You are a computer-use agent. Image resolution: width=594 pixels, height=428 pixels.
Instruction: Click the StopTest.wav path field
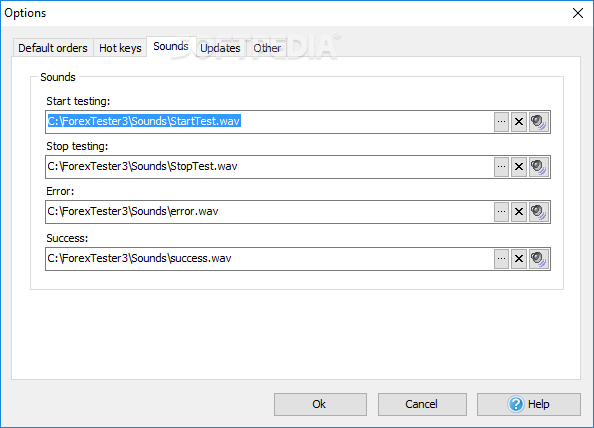coord(269,167)
